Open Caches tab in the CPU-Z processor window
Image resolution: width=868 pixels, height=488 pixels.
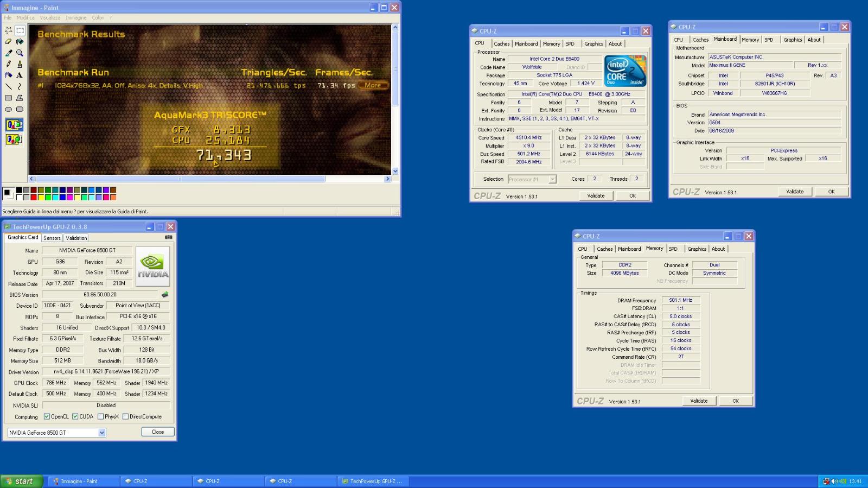tap(502, 44)
